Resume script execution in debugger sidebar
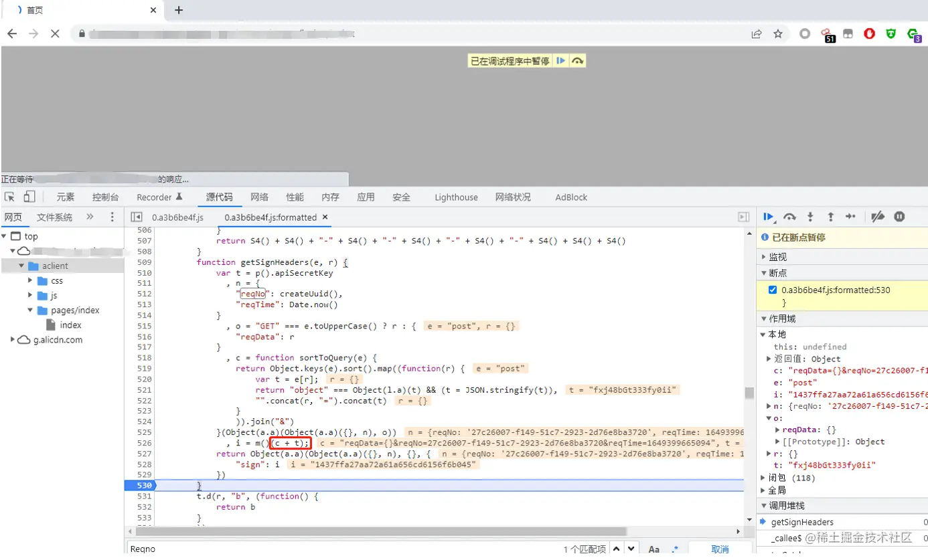Viewport: 928px width, 560px height. pyautogui.click(x=769, y=216)
